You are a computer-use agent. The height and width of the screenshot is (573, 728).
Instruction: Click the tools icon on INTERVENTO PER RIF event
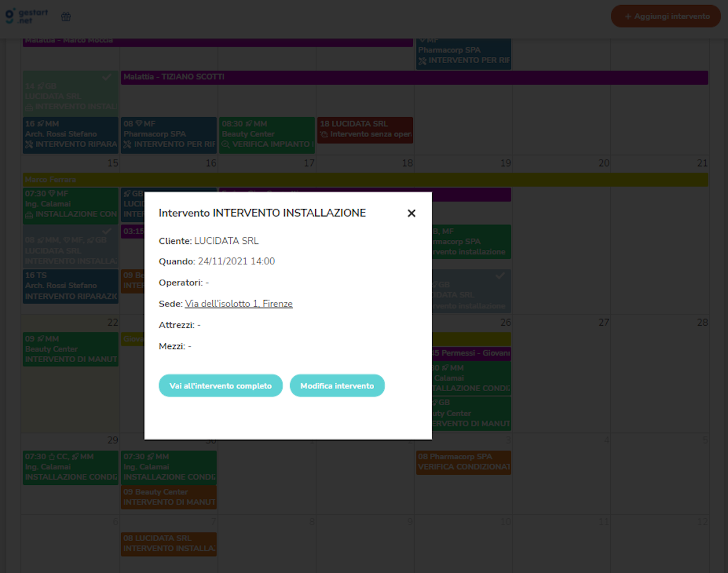coord(126,144)
